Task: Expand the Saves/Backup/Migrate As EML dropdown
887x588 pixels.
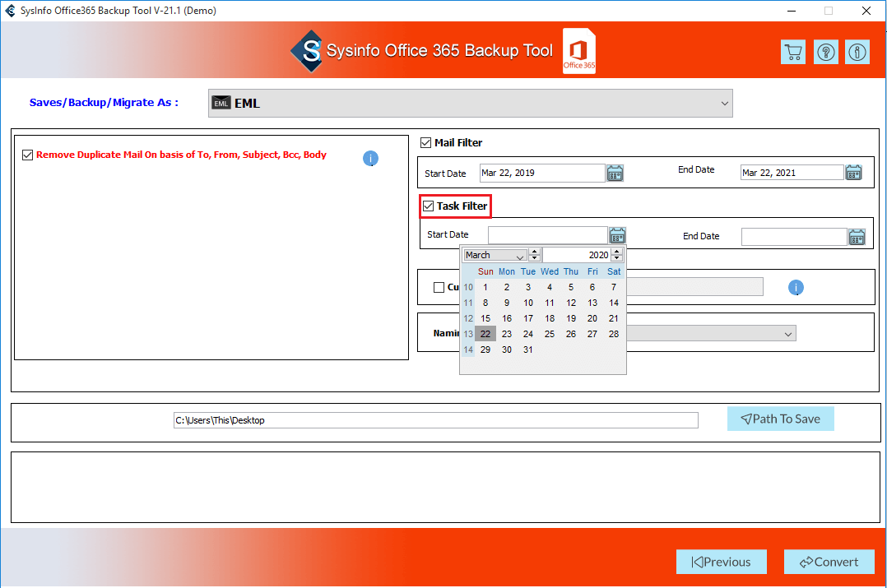Action: [724, 104]
